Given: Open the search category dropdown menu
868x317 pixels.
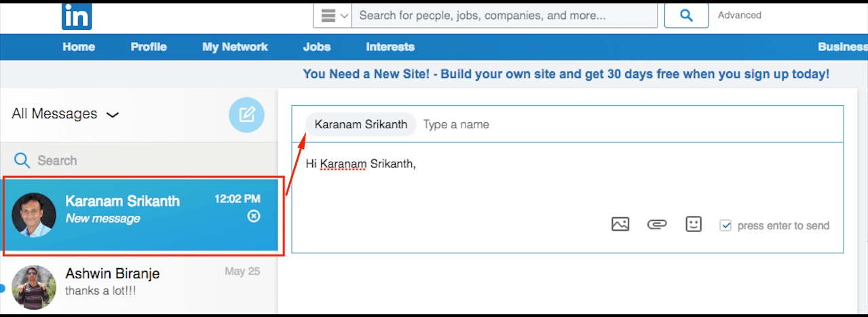Looking at the screenshot, I should (332, 15).
